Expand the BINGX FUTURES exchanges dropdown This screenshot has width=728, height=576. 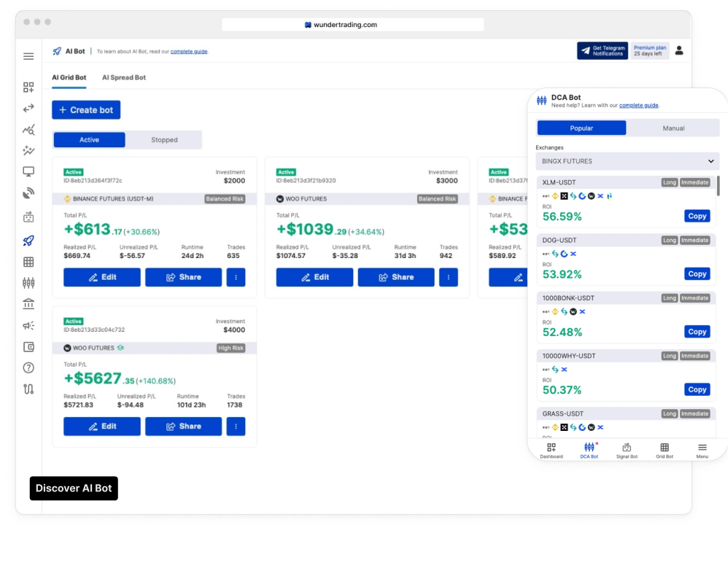pyautogui.click(x=627, y=161)
